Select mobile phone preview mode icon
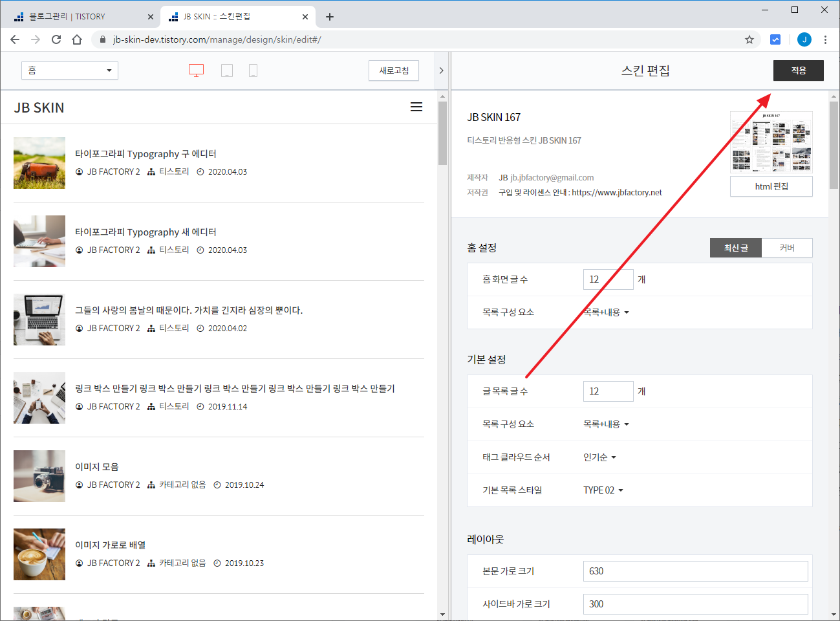The width and height of the screenshot is (840, 621). tap(253, 71)
